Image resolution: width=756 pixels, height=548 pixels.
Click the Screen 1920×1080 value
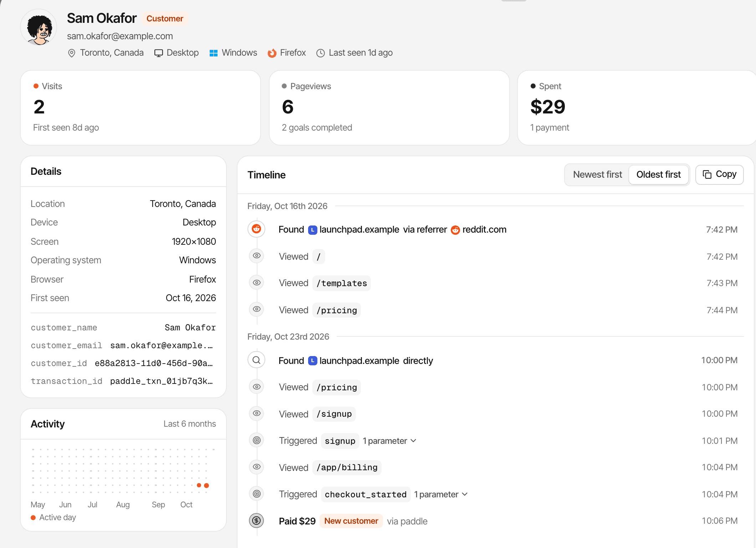coord(194,242)
